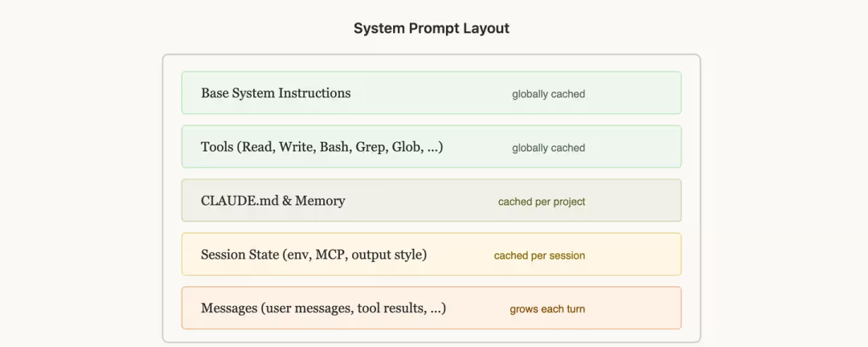Click MCP in the Session State row
868x347 pixels.
331,255
